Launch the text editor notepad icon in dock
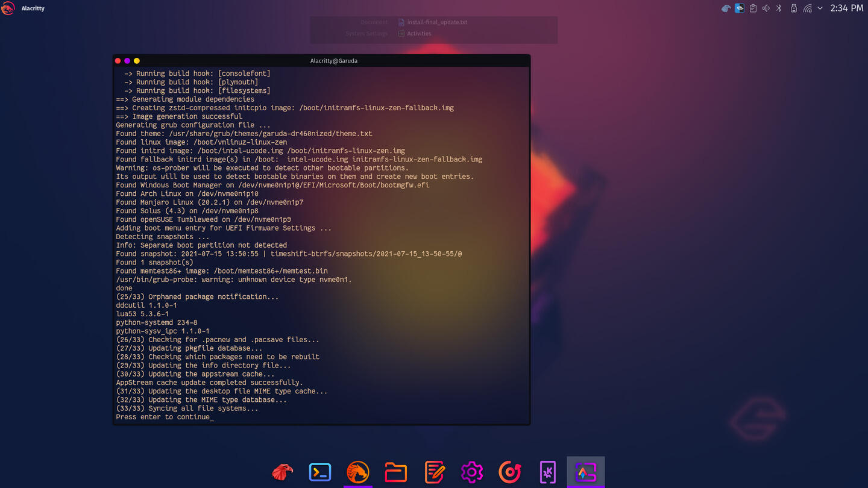The height and width of the screenshot is (488, 868). point(434,472)
